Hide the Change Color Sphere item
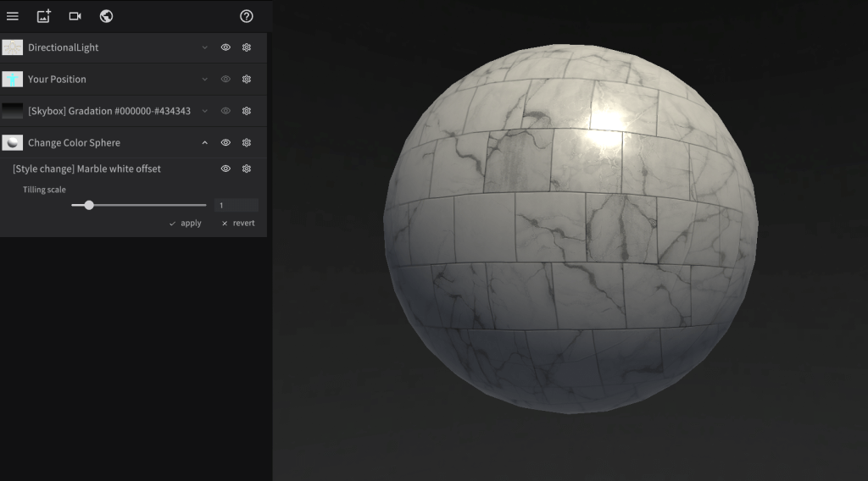868x481 pixels. pos(225,142)
